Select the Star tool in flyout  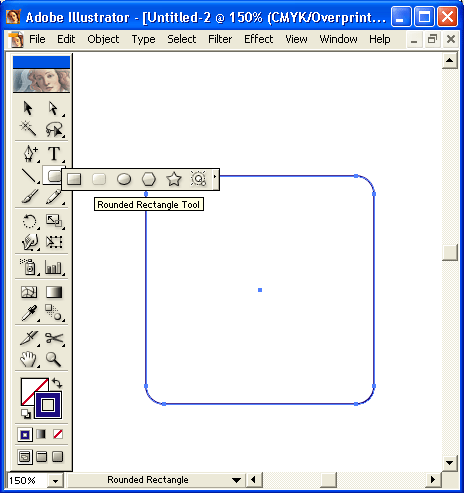(174, 179)
